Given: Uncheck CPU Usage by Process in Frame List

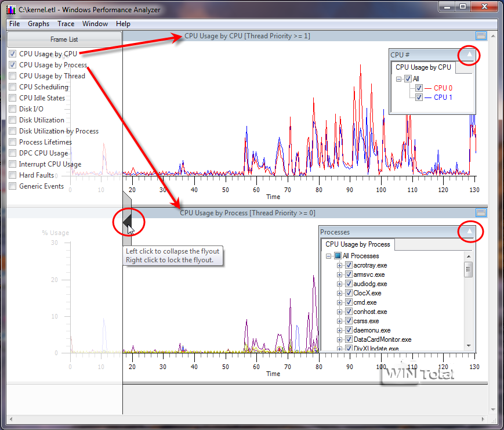Looking at the screenshot, I should [x=13, y=64].
